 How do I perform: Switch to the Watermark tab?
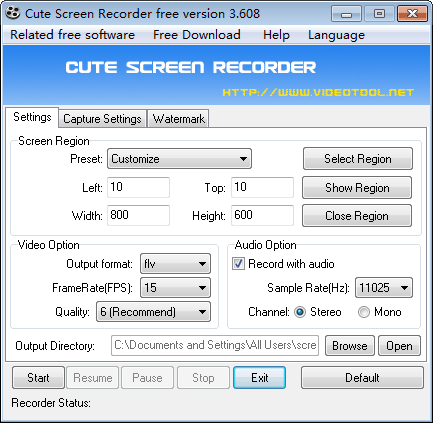click(x=178, y=119)
